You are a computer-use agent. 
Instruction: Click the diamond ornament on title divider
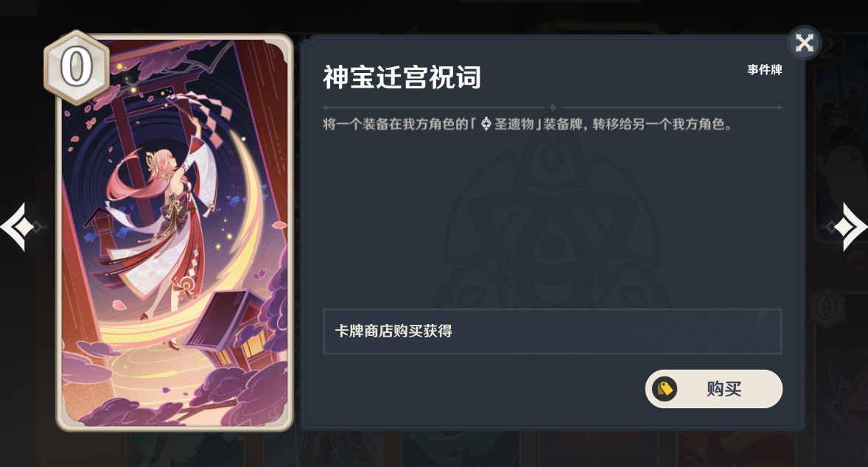552,108
